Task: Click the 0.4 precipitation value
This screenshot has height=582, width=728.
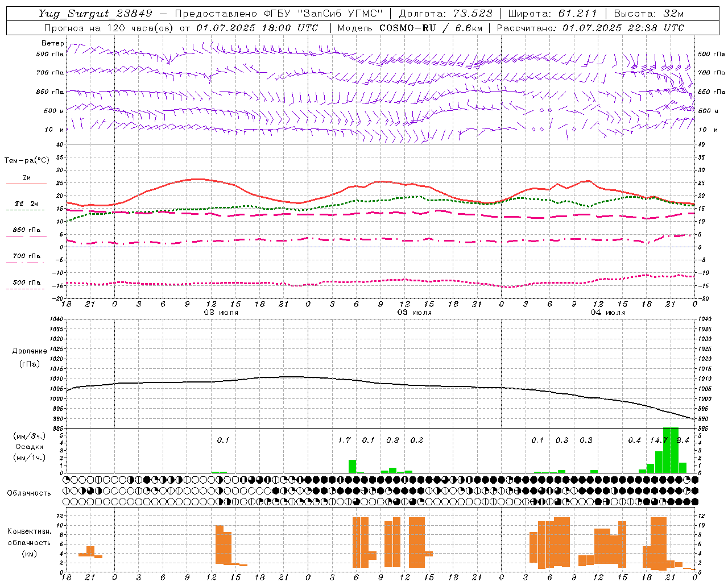Action: tap(634, 440)
